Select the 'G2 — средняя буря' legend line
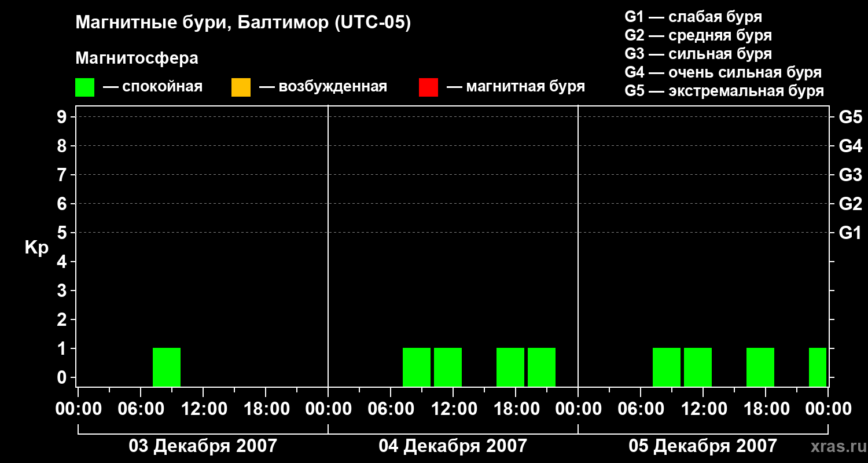Viewport: 868px width, 463px height. [x=698, y=35]
